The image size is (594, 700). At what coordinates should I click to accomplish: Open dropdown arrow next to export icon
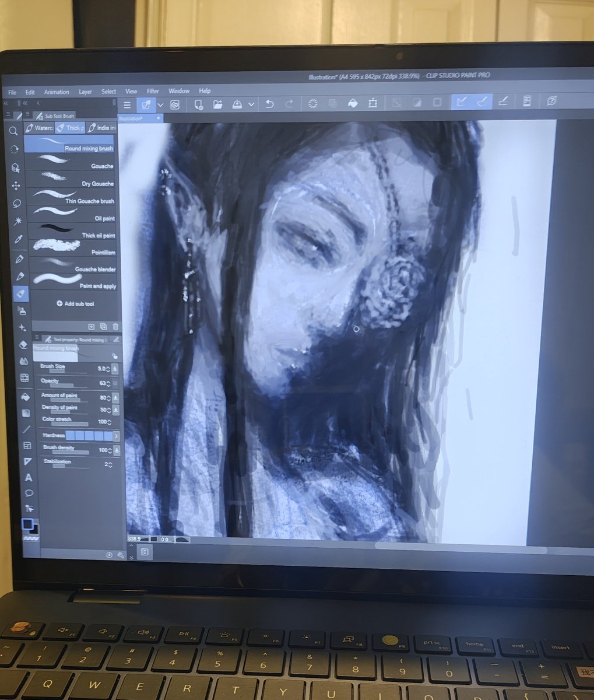click(251, 104)
